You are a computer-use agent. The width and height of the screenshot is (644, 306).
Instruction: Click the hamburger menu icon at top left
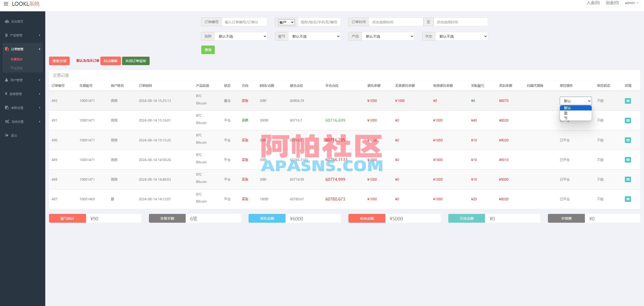(6, 4)
